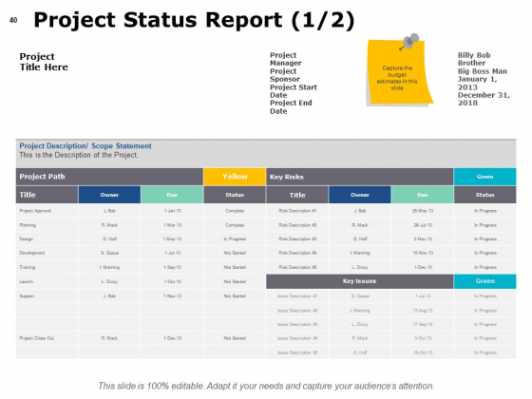The width and height of the screenshot is (532, 399).
Task: Click 'I. Manning' owner in Risk Description #4 row
Action: pyautogui.click(x=360, y=253)
